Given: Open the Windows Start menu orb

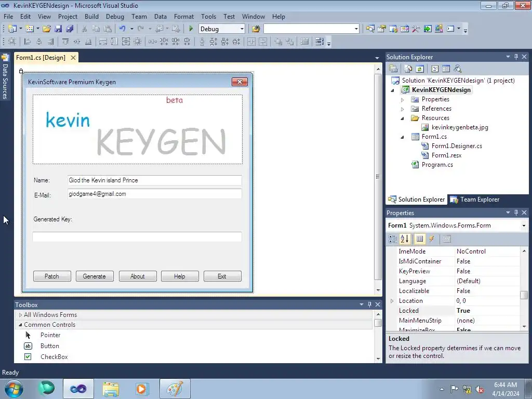Looking at the screenshot, I should coord(14,389).
